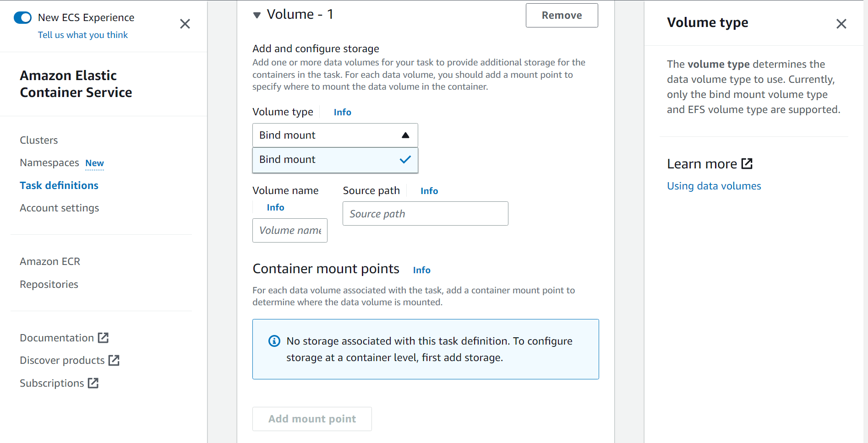Screen dimensions: 868x443
Task: Collapse the Volume - 1 section
Action: (257, 14)
